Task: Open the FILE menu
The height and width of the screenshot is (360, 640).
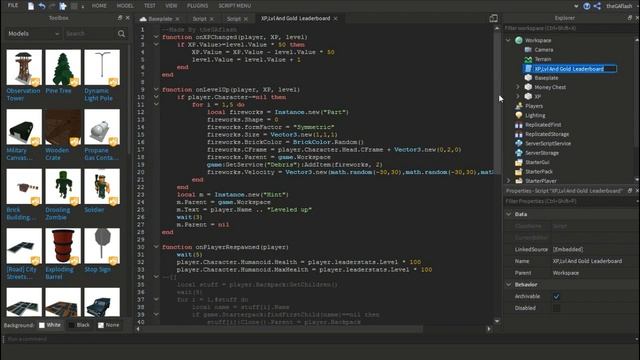Action: point(13,5)
